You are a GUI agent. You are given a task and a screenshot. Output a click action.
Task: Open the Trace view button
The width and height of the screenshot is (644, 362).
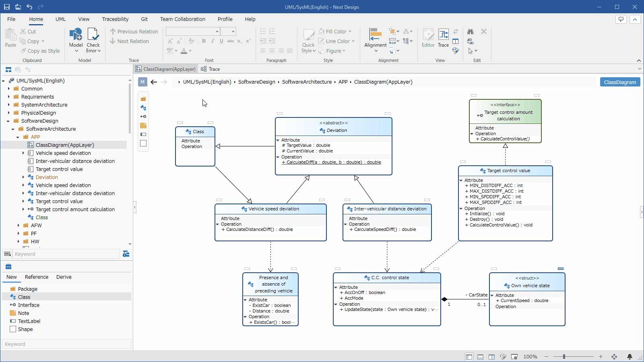[443, 38]
